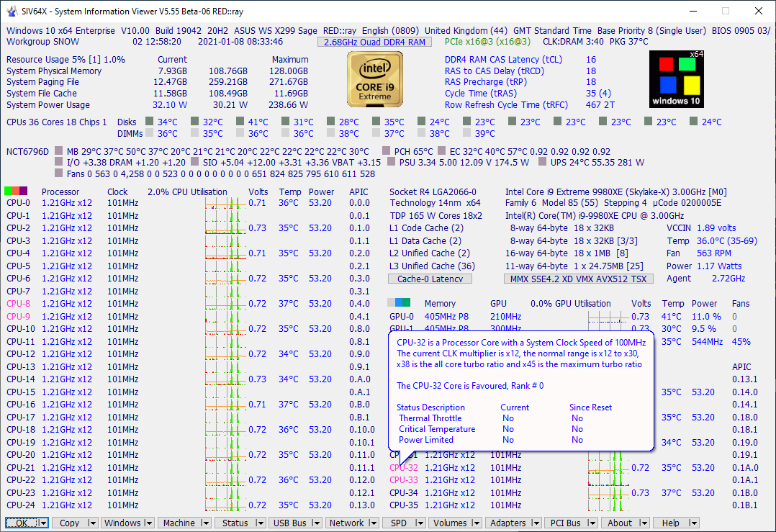
Task: Click the pink CPU-8 label
Action: click(x=18, y=303)
